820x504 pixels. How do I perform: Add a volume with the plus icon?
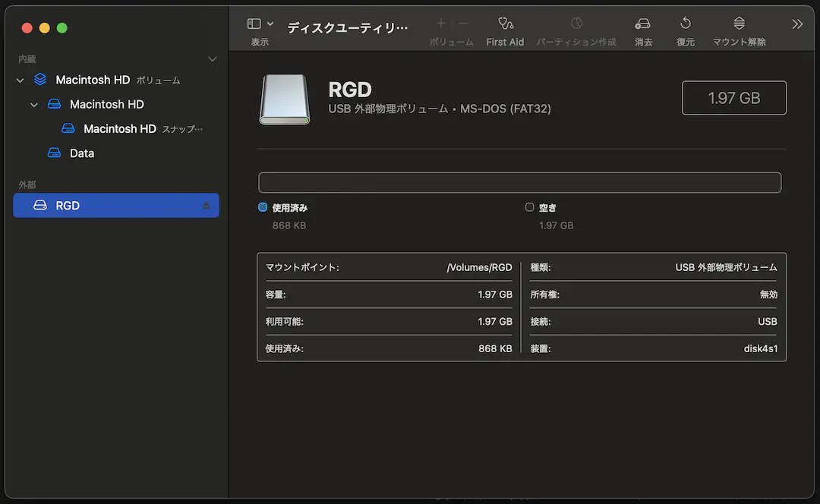click(x=441, y=23)
